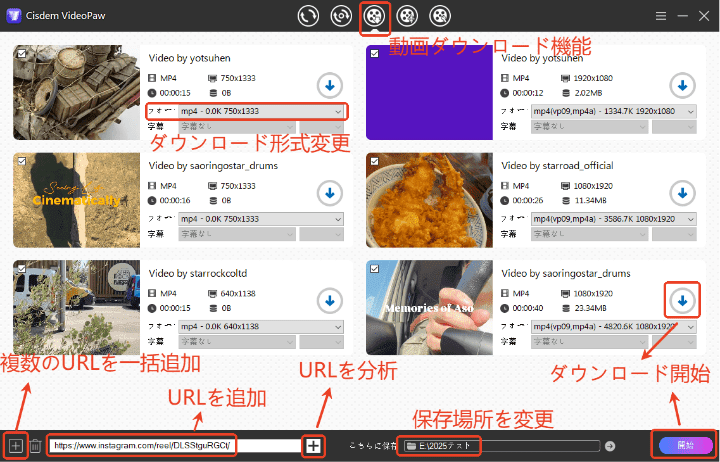Uncheck the Cinematically video checkbox
Viewport: 720px width, 462px height.
(22, 161)
